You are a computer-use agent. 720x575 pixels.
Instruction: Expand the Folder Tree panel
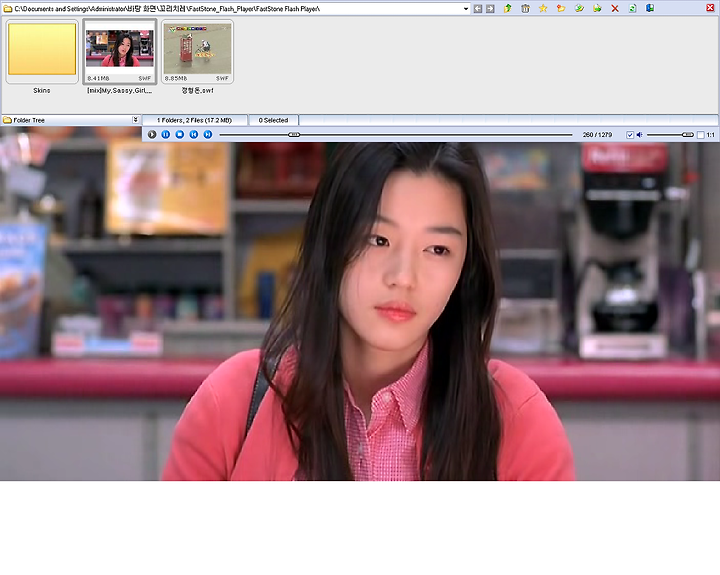pyautogui.click(x=135, y=120)
